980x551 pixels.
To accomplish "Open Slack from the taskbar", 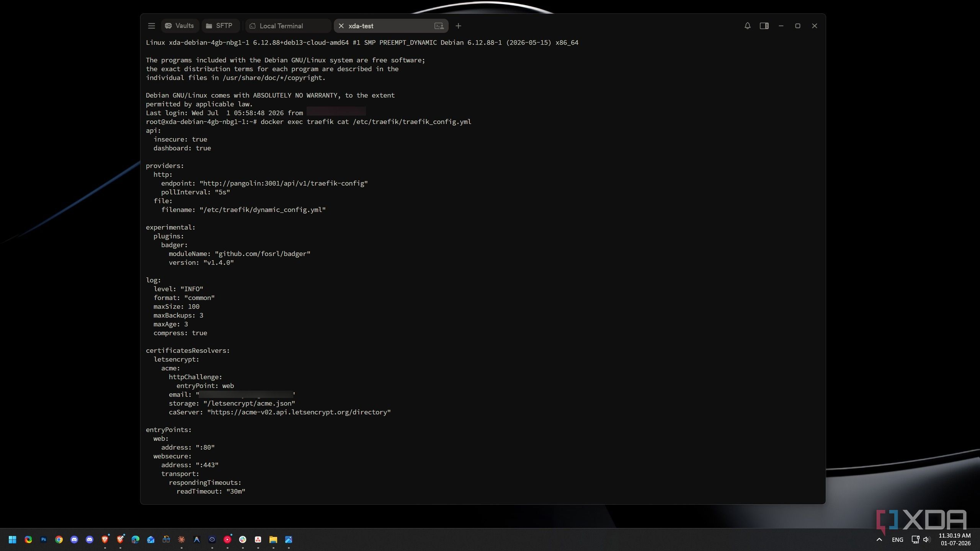I will pyautogui.click(x=243, y=540).
